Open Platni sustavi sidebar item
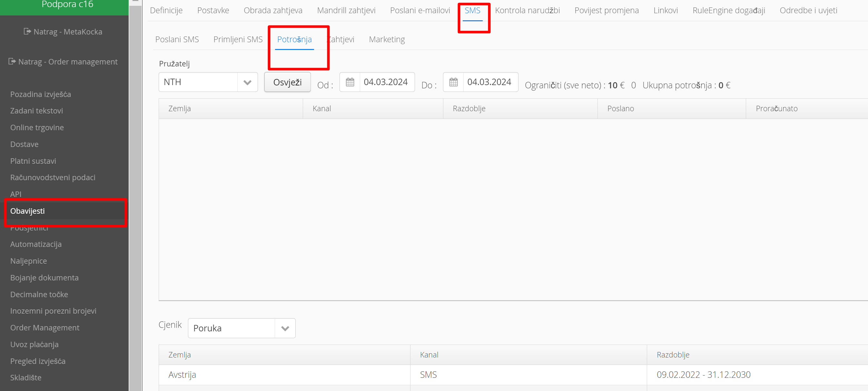The width and height of the screenshot is (868, 391). pos(33,161)
